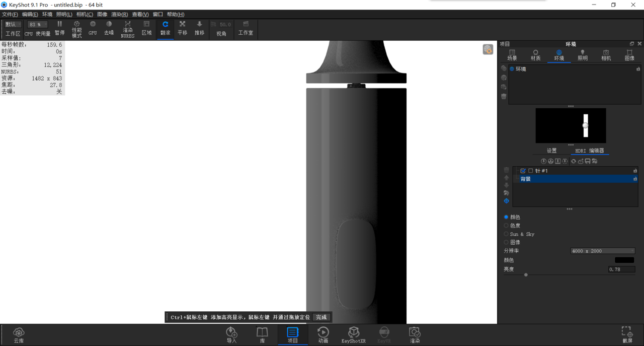644x346 pixels.
Task: Open the 云库 cloud library
Action: click(x=19, y=335)
